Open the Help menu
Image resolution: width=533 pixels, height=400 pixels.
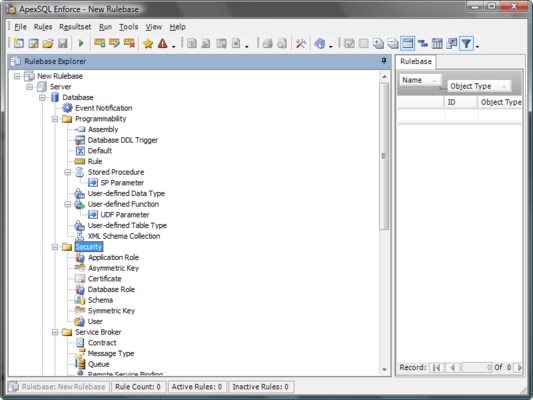[x=177, y=27]
